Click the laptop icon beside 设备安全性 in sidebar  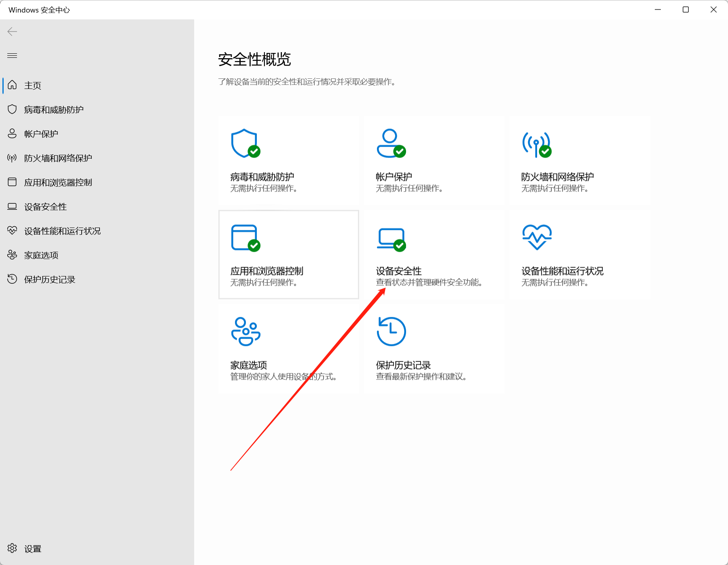12,207
